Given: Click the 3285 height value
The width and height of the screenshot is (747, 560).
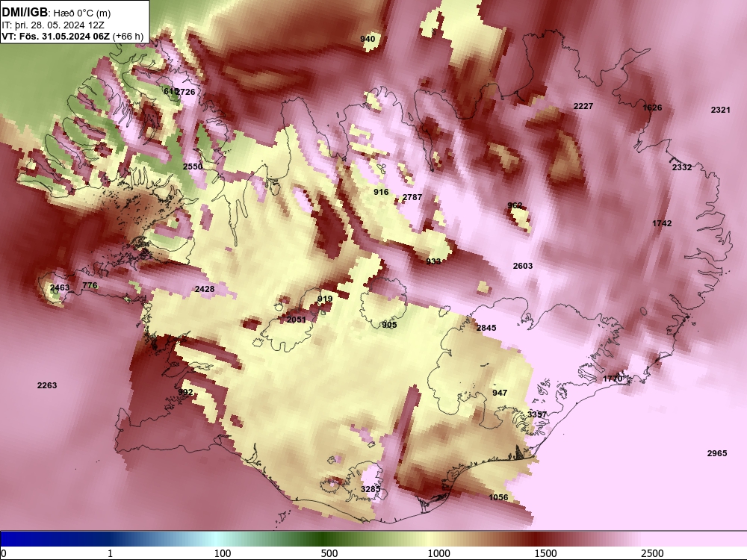Looking at the screenshot, I should coord(371,490).
